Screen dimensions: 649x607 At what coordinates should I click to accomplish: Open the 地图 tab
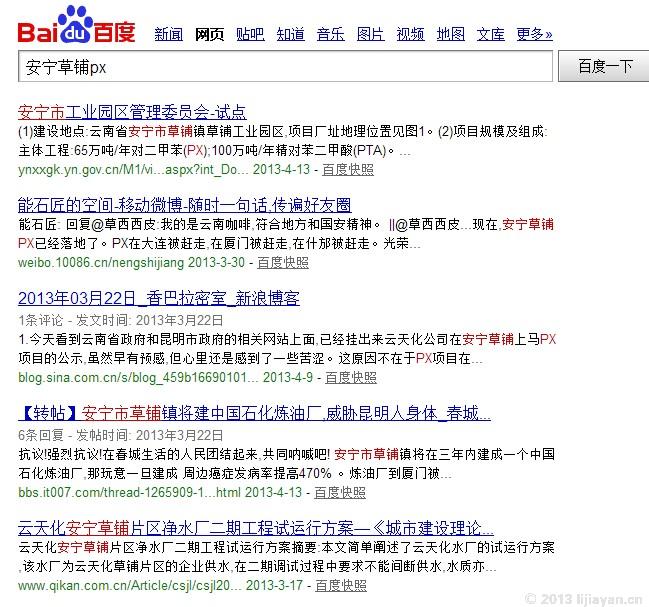click(451, 34)
